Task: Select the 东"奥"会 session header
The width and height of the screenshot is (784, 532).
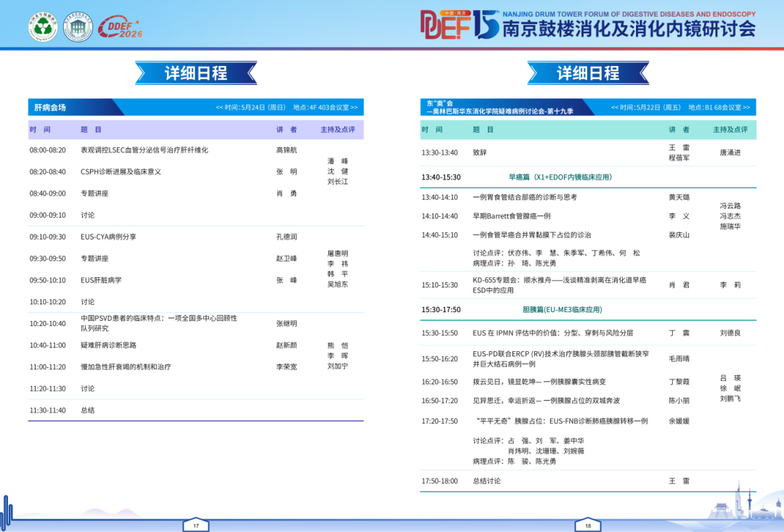Action: 588,107
